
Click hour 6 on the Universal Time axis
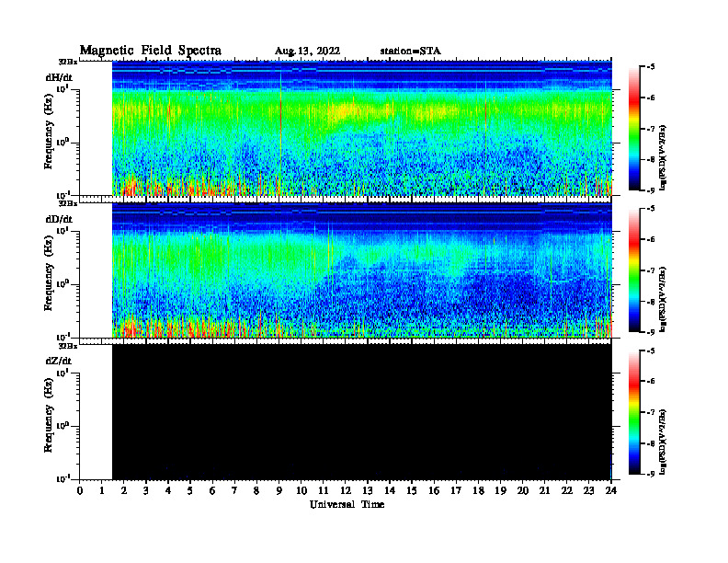(x=212, y=490)
